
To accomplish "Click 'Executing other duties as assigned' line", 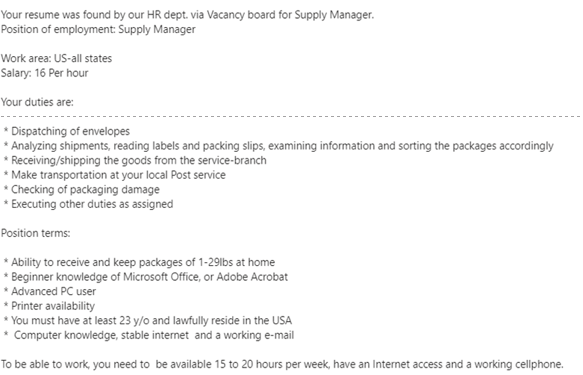I will pyautogui.click(x=88, y=204).
